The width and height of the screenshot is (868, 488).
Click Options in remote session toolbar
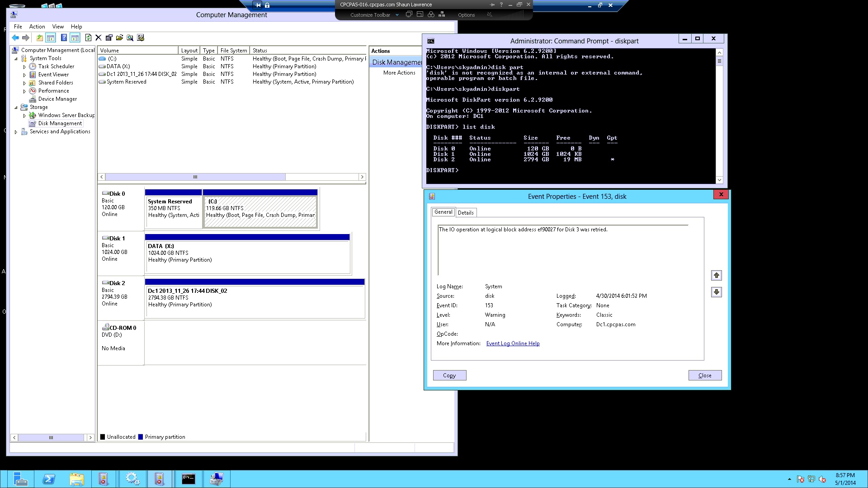pos(466,15)
